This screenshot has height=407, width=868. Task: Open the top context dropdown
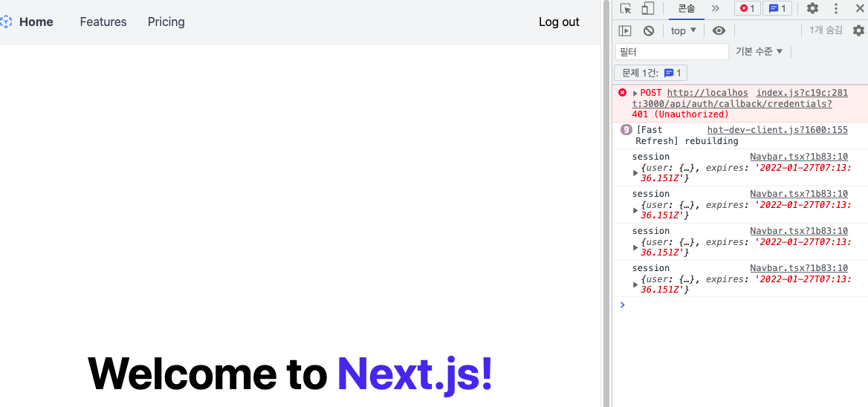pos(683,31)
